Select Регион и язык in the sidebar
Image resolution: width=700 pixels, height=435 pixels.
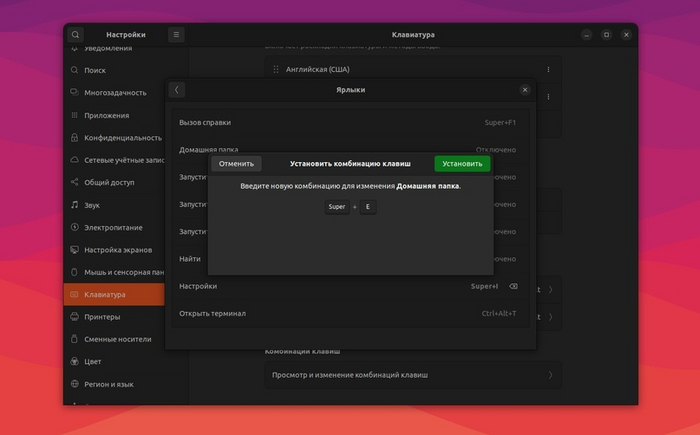click(114, 384)
